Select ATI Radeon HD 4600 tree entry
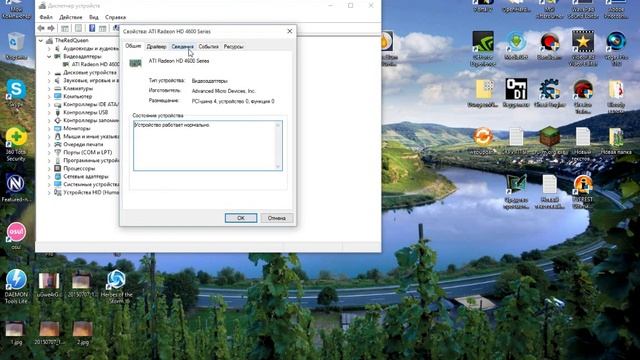640x360 pixels. (91, 64)
